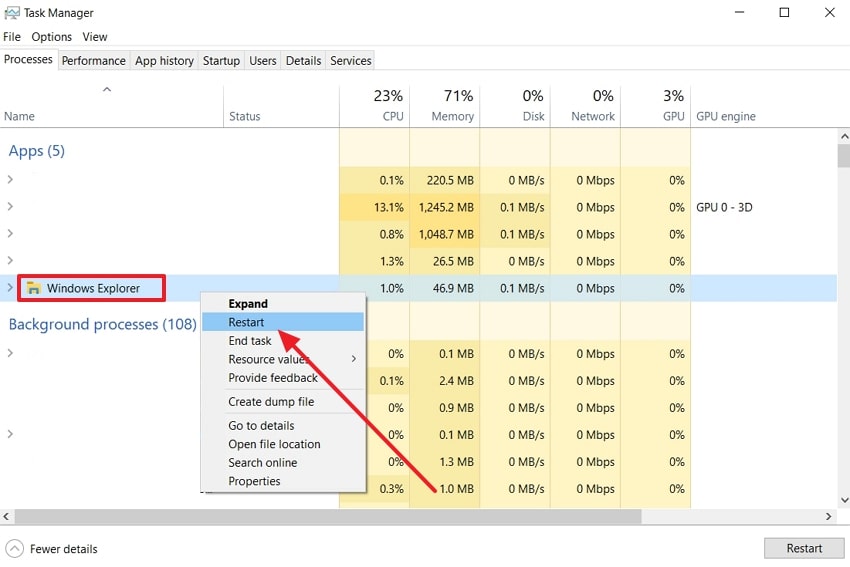The width and height of the screenshot is (850, 567).
Task: Select the Processes tab
Action: coord(28,59)
